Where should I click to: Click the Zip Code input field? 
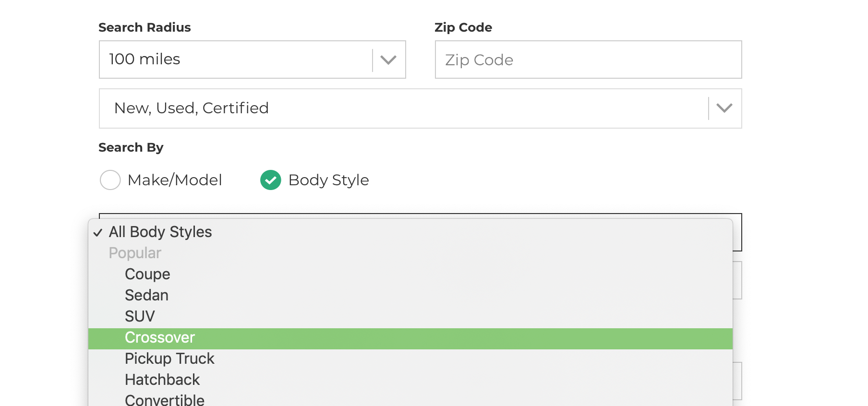[588, 60]
